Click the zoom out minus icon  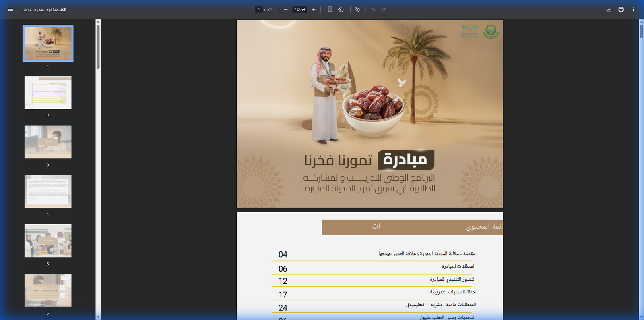(x=286, y=9)
